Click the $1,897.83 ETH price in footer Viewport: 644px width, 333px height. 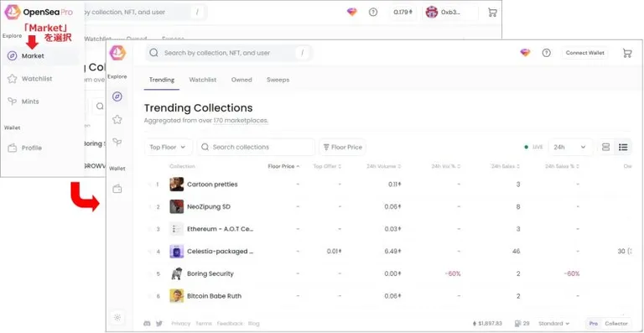tap(487, 324)
